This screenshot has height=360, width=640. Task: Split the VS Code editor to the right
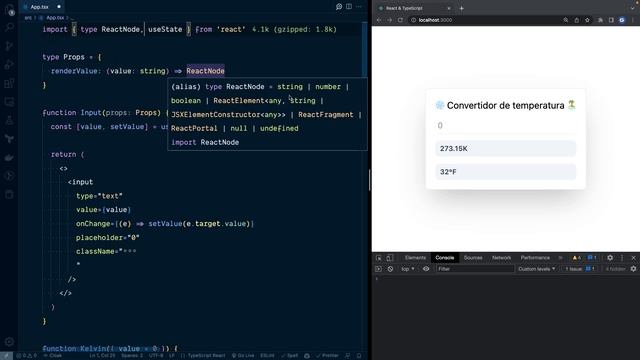(x=349, y=7)
